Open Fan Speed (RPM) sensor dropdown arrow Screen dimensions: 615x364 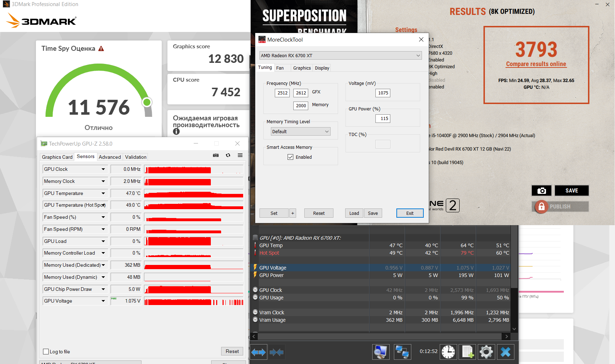click(x=103, y=229)
